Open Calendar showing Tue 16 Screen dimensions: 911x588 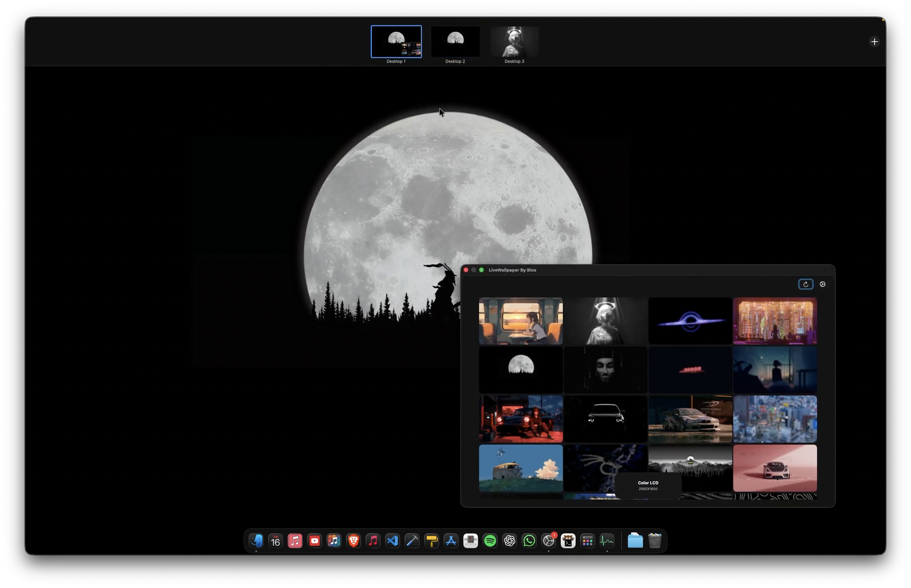pos(275,541)
